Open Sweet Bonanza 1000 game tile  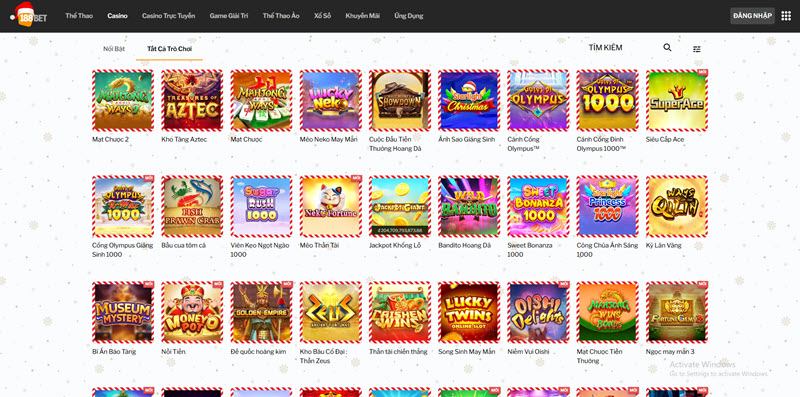tap(538, 207)
